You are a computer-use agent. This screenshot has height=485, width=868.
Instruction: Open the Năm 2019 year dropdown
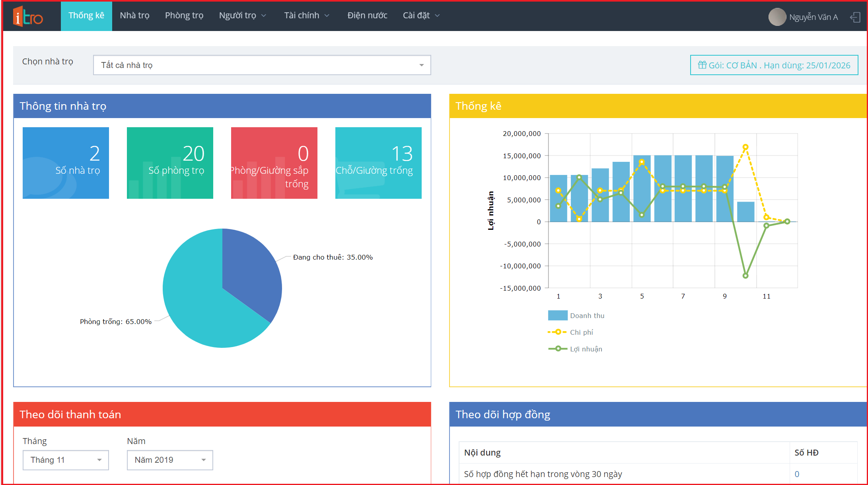(170, 460)
